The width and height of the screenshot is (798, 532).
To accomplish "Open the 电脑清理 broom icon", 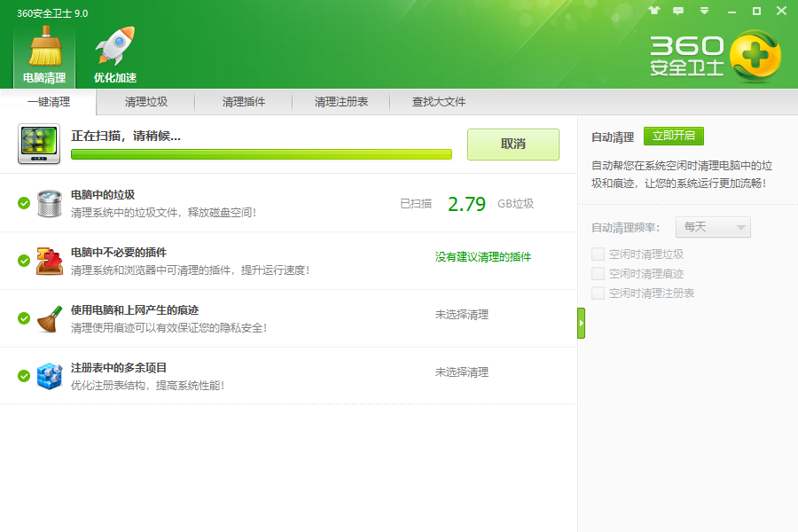I will coord(45,46).
